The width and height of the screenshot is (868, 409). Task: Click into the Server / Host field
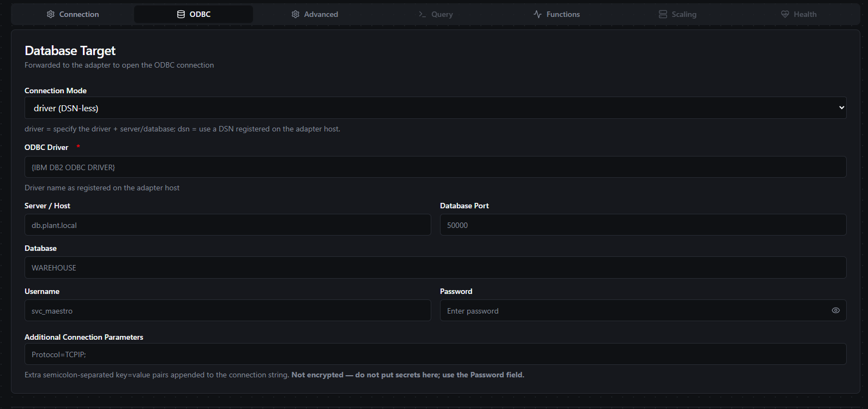(227, 225)
